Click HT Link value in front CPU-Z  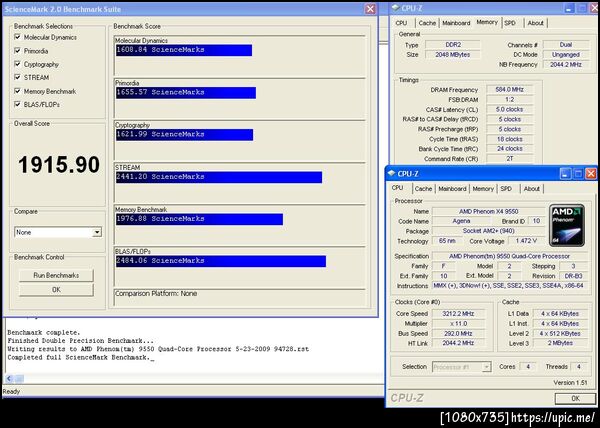(458, 343)
